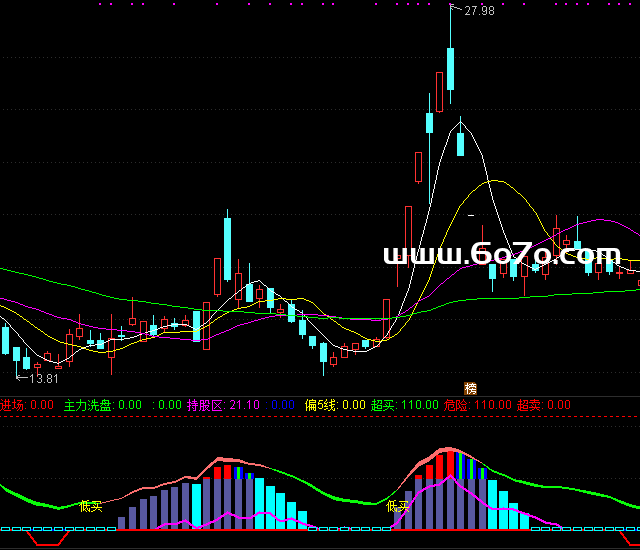The image size is (640, 550).
Task: Click the 13.81 low price label
Action: [x=43, y=379]
